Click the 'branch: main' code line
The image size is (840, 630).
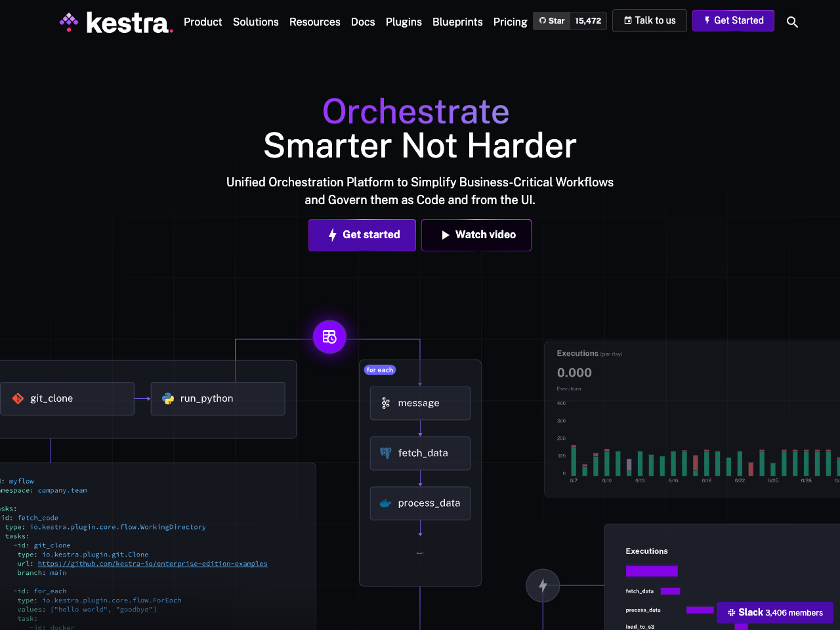click(x=42, y=573)
